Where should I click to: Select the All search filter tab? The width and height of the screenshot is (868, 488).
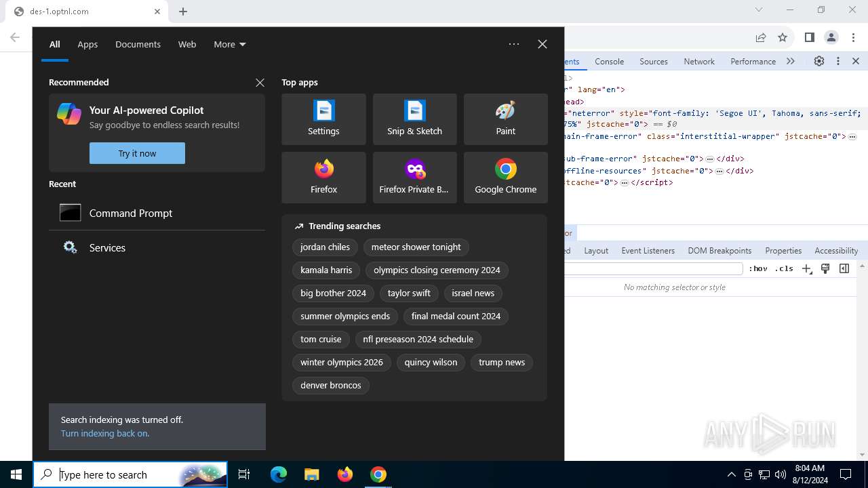click(55, 44)
